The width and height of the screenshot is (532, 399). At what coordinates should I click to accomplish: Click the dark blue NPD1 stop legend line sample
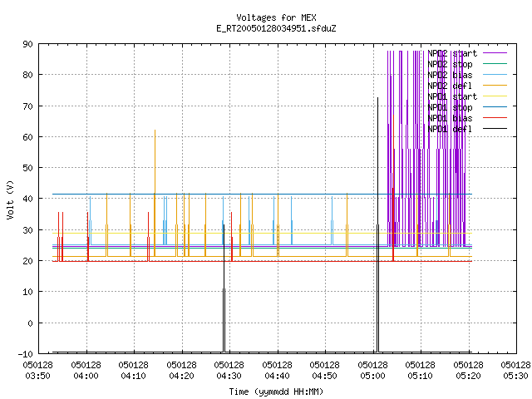tap(495, 107)
